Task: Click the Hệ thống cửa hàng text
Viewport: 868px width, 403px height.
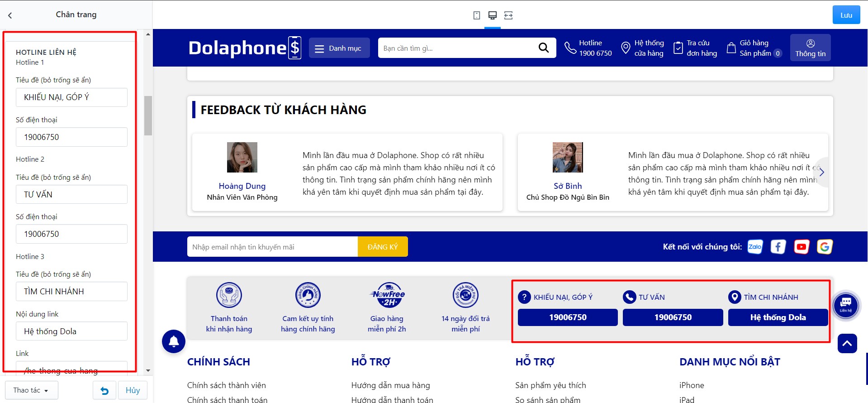Action: (x=649, y=48)
